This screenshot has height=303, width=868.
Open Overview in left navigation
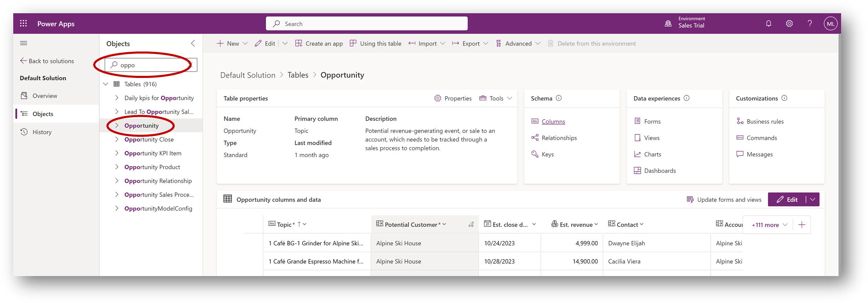(45, 96)
